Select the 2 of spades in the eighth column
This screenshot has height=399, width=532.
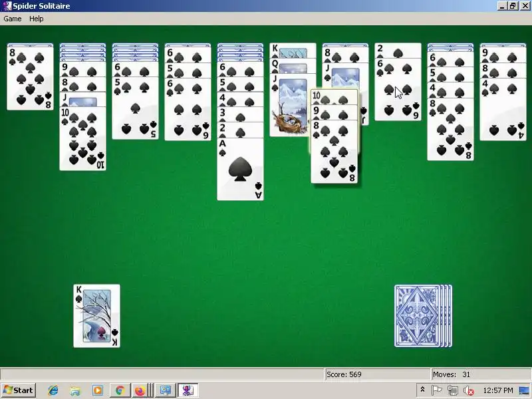398,51
